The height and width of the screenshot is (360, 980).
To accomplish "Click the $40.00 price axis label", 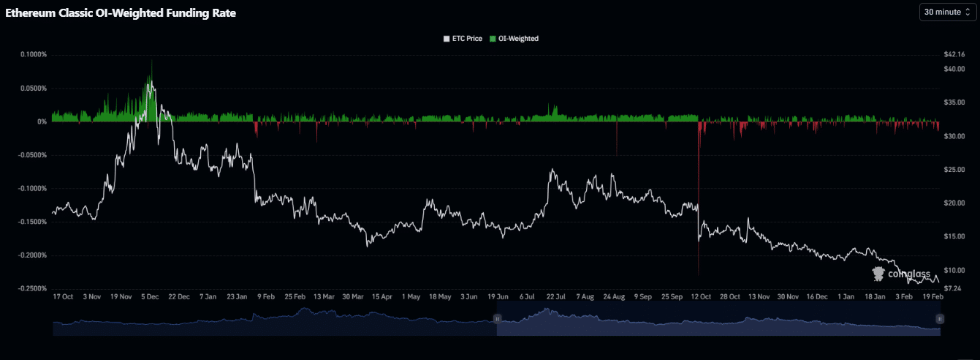I will coord(955,69).
